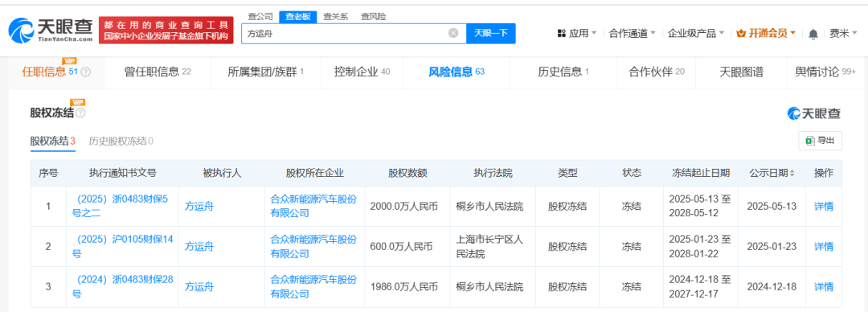Viewport: 868px width, 312px height.
Task: Click crown icon for 开通会员
Action: [741, 34]
